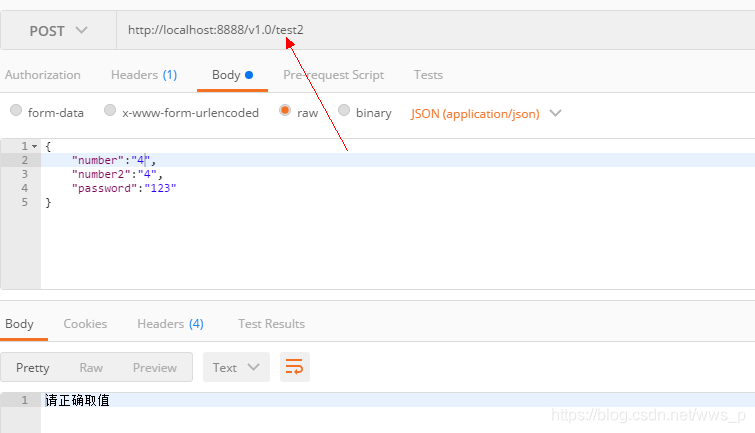
Task: Open the request Headers (1) tab
Action: 144,75
